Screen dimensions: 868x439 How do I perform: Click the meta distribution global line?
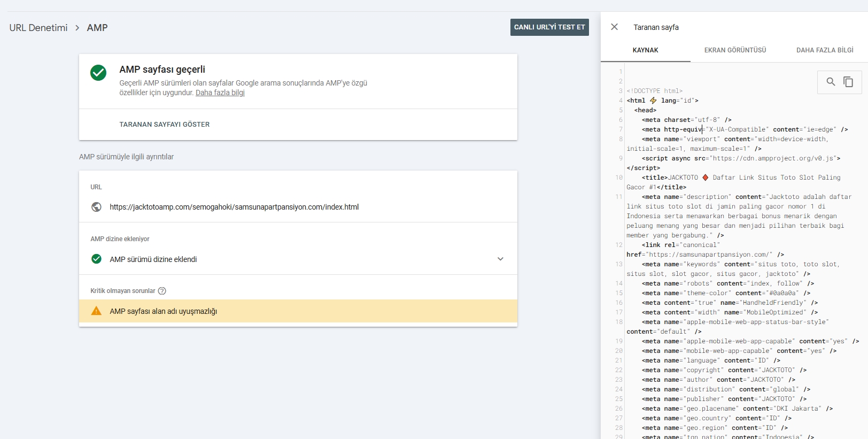click(x=726, y=389)
